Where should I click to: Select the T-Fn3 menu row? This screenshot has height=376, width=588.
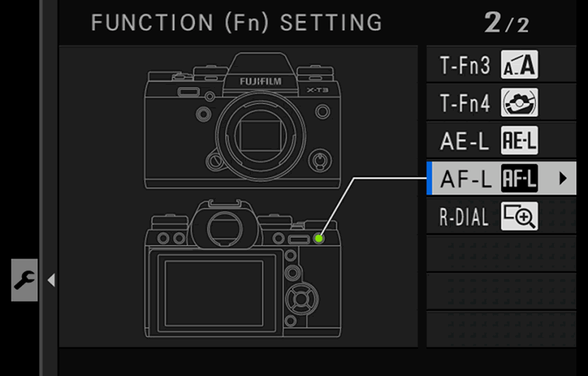point(501,65)
